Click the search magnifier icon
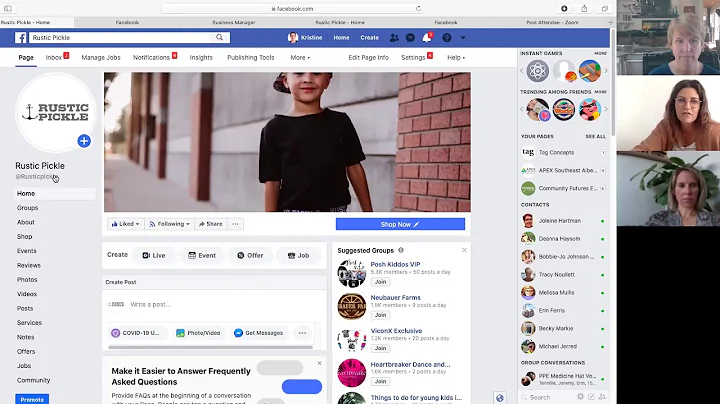Viewport: 720px width, 404px height. [x=219, y=38]
